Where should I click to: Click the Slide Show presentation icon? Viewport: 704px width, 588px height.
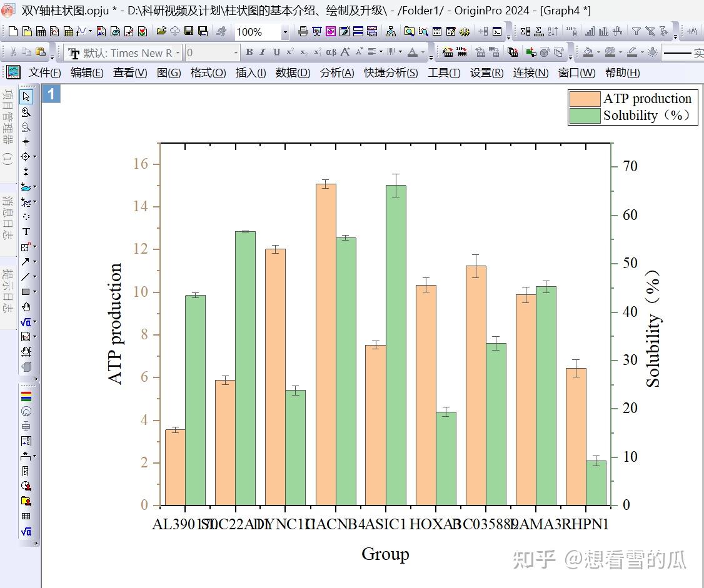point(317,31)
